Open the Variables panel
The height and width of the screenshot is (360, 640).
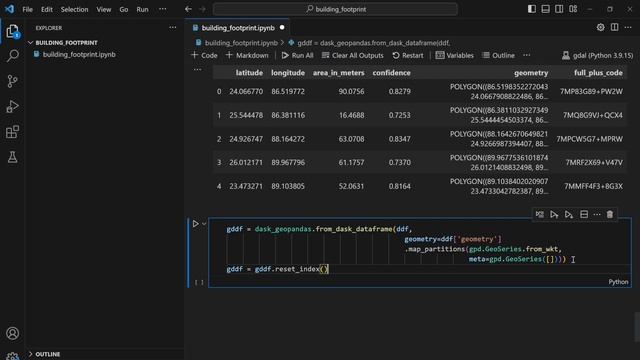tap(454, 55)
